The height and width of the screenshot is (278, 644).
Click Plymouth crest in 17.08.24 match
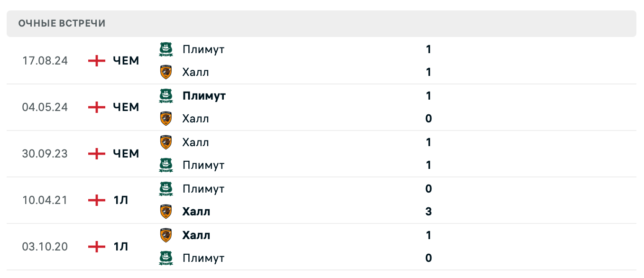pyautogui.click(x=166, y=49)
